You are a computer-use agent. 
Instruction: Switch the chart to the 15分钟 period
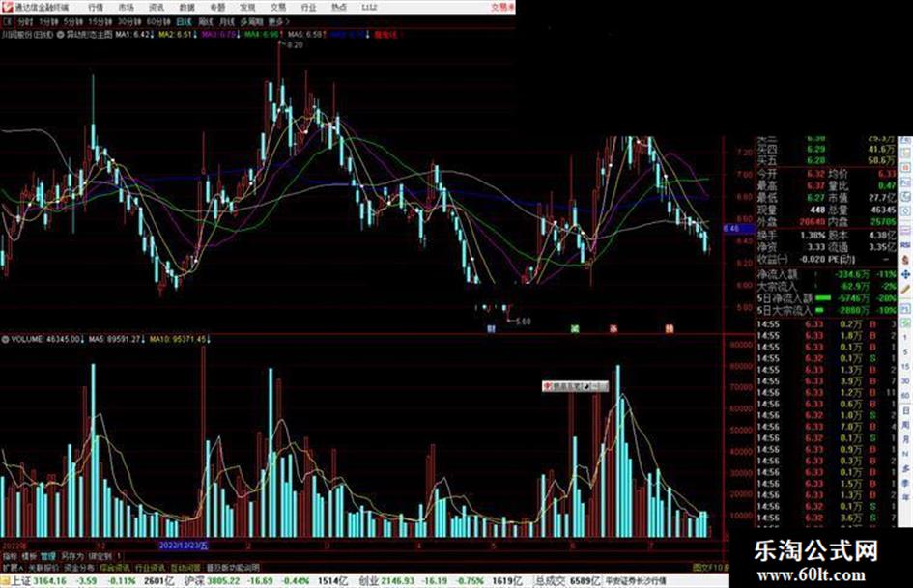point(100,22)
